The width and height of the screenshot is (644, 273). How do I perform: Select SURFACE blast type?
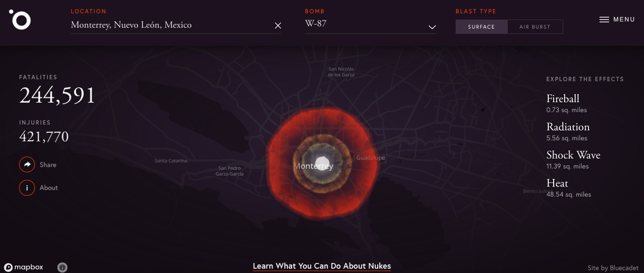coord(481,27)
